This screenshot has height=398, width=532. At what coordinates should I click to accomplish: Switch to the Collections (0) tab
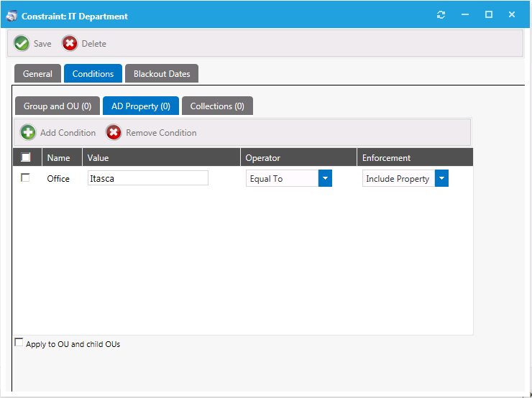click(217, 106)
